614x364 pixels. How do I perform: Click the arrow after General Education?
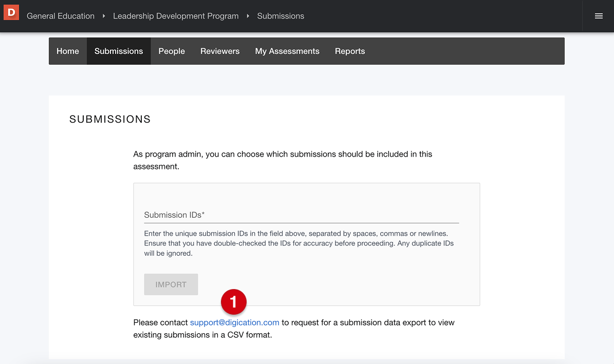[104, 16]
